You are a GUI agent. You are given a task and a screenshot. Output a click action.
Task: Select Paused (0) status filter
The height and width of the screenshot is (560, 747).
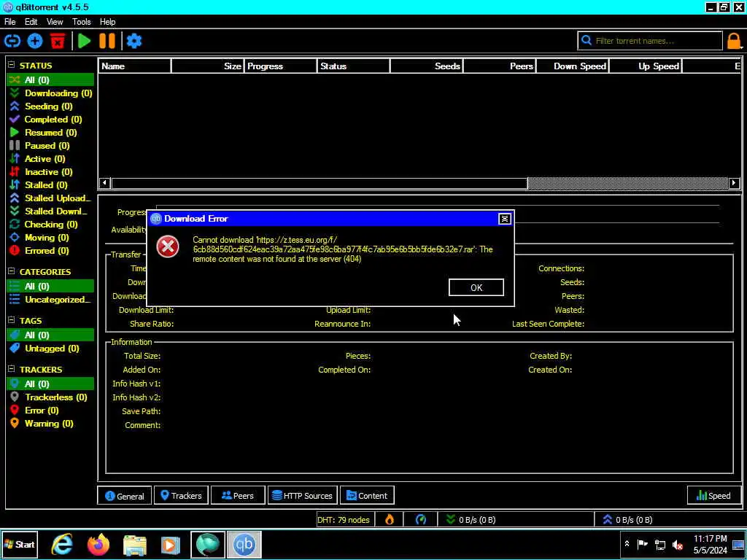[x=50, y=146]
